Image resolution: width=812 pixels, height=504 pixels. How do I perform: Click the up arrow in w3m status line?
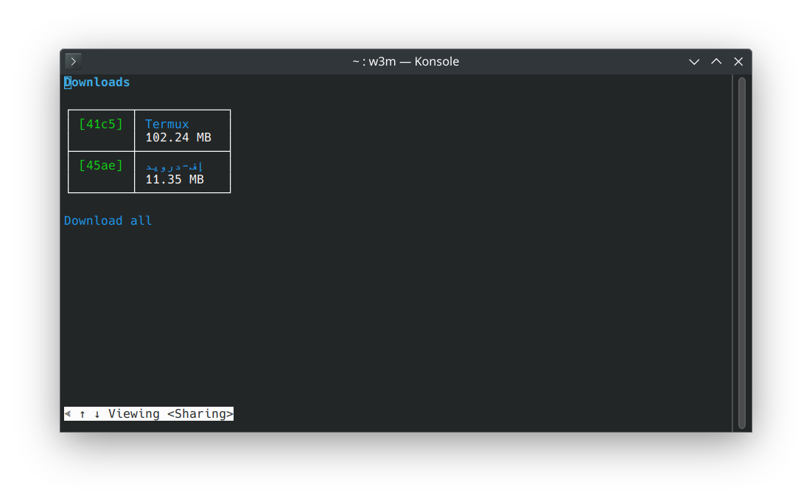[x=83, y=414]
